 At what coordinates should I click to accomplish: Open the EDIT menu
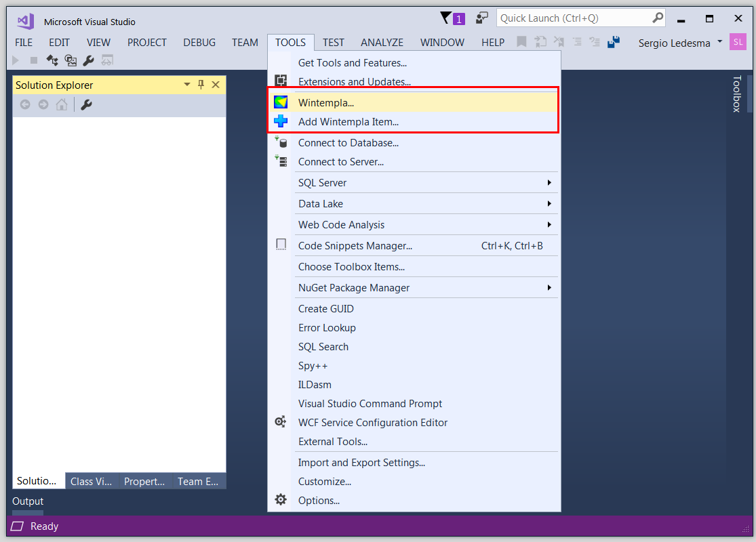click(59, 43)
